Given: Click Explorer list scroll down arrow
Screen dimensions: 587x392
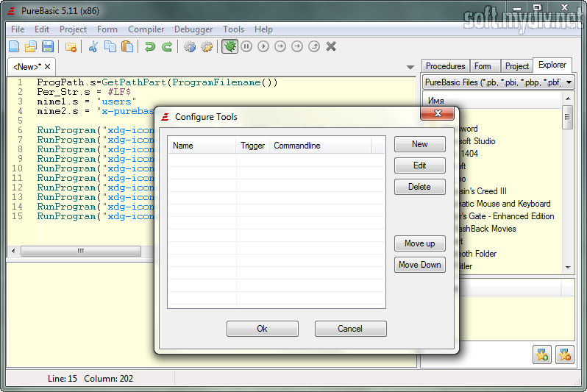Looking at the screenshot, I should 568,267.
